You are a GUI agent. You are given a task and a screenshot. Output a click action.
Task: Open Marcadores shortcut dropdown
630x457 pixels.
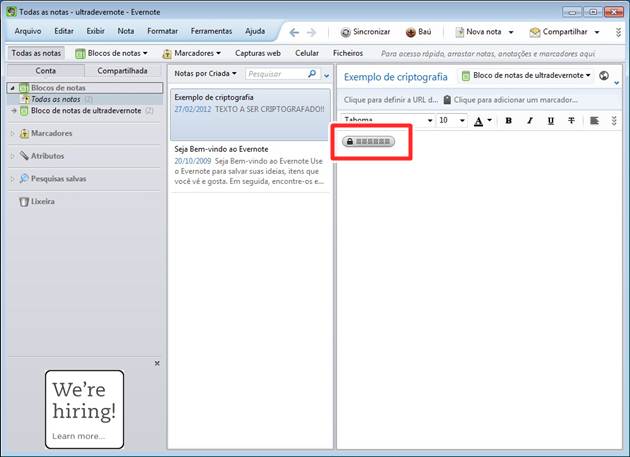pos(192,53)
